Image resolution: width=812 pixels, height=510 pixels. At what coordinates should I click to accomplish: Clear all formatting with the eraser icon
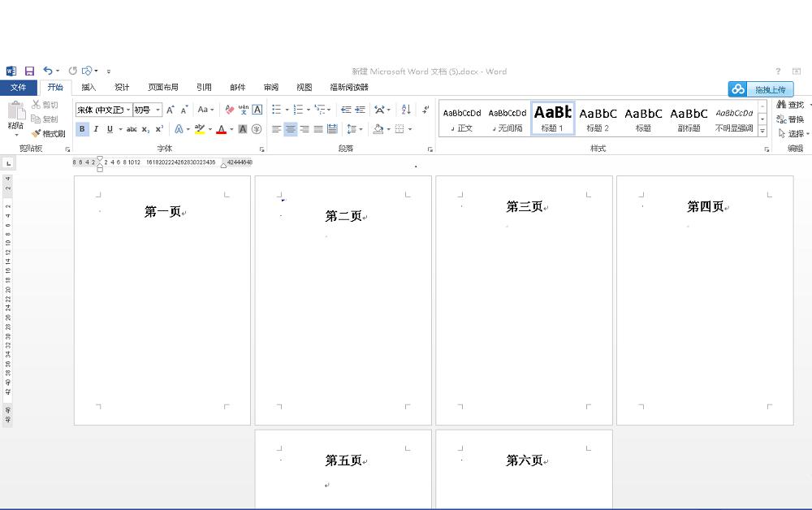click(229, 109)
